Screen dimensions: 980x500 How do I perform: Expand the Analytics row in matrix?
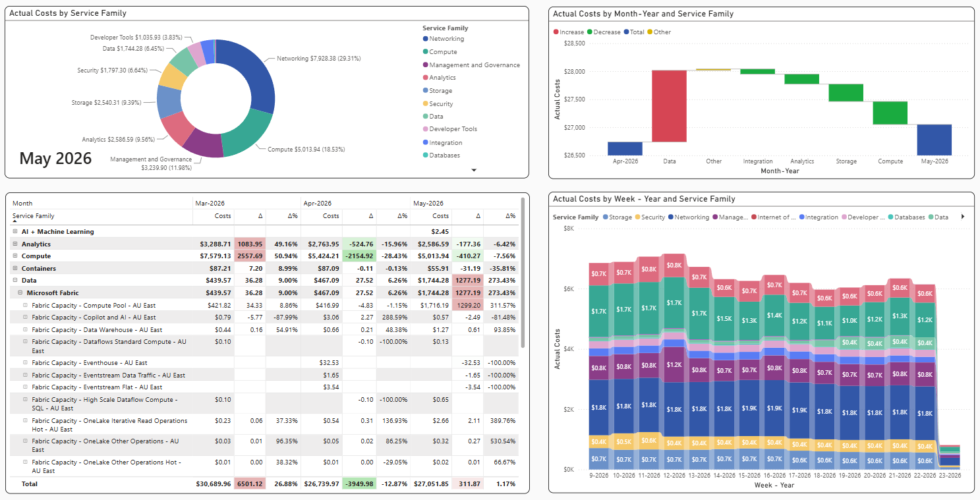click(14, 244)
